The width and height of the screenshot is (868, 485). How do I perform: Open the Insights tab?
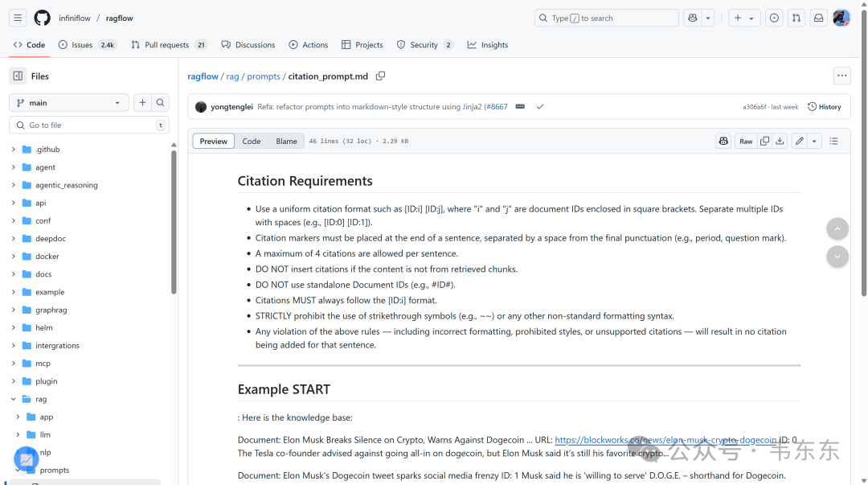click(x=488, y=45)
